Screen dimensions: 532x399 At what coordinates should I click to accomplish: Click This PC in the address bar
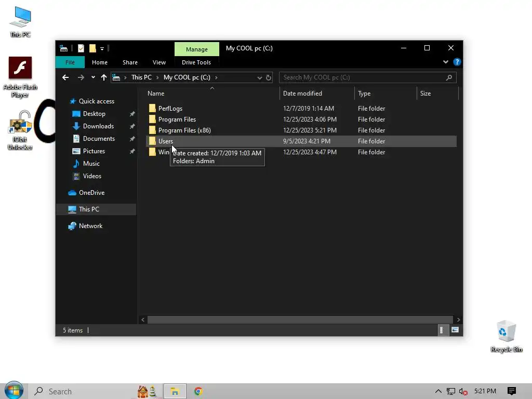(x=141, y=77)
